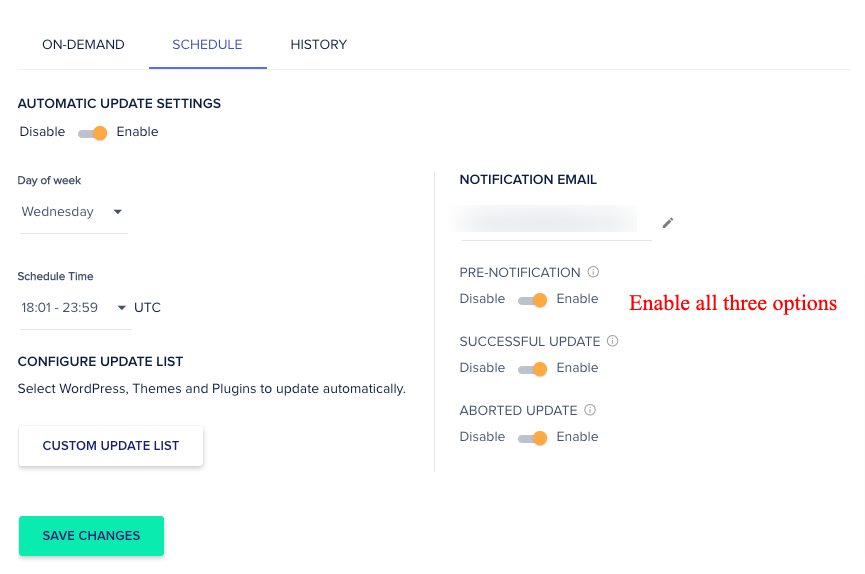Select the Schedule tab
This screenshot has height=574, width=865.
[207, 45]
